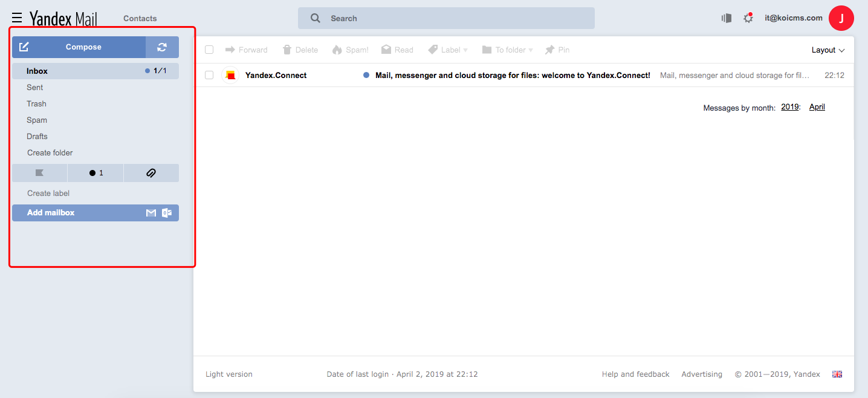Click the date of last login text

402,374
